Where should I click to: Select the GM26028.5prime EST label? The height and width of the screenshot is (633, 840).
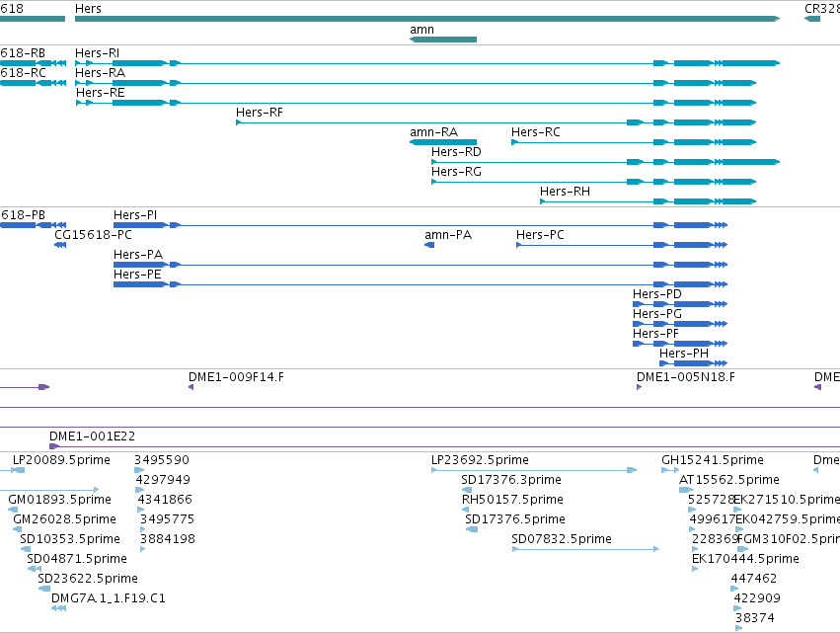coord(64,519)
